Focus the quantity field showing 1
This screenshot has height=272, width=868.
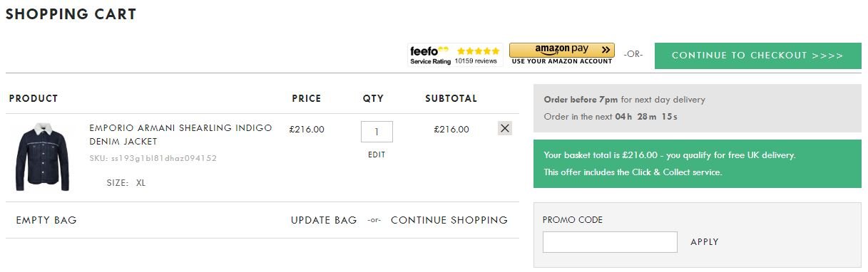tap(377, 132)
